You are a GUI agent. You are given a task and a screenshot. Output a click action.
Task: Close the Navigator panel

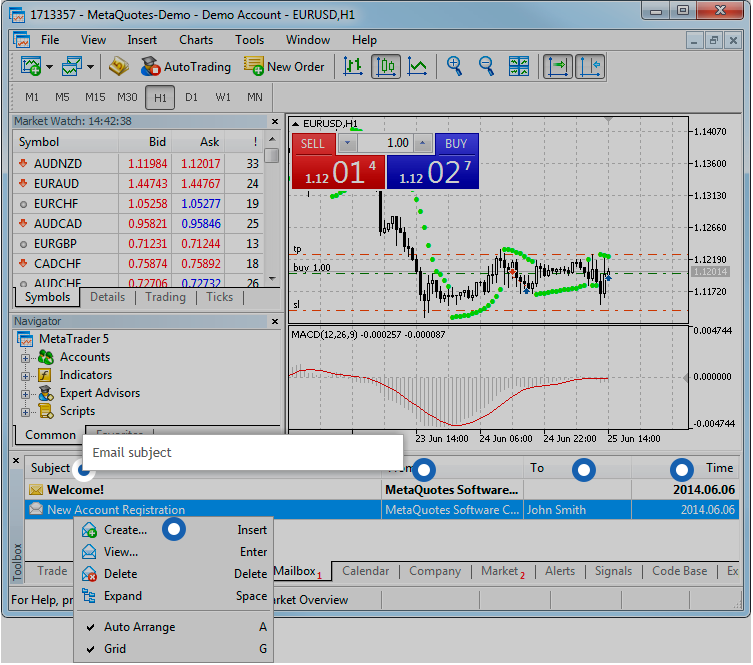275,321
